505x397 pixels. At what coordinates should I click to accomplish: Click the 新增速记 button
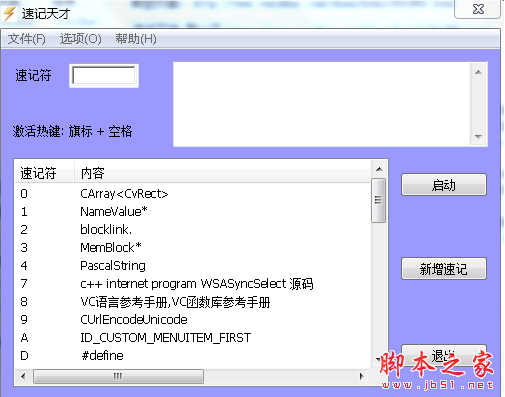pos(444,269)
